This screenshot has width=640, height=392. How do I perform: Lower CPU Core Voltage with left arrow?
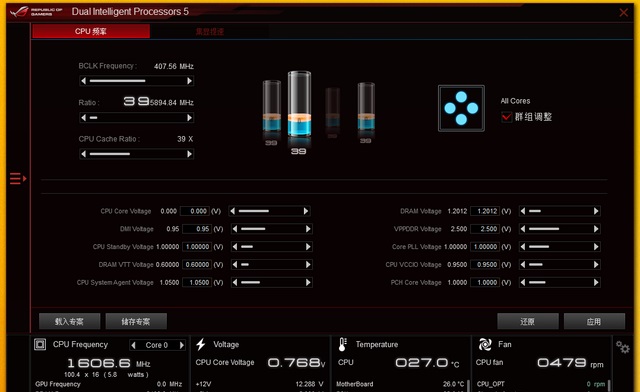click(233, 211)
